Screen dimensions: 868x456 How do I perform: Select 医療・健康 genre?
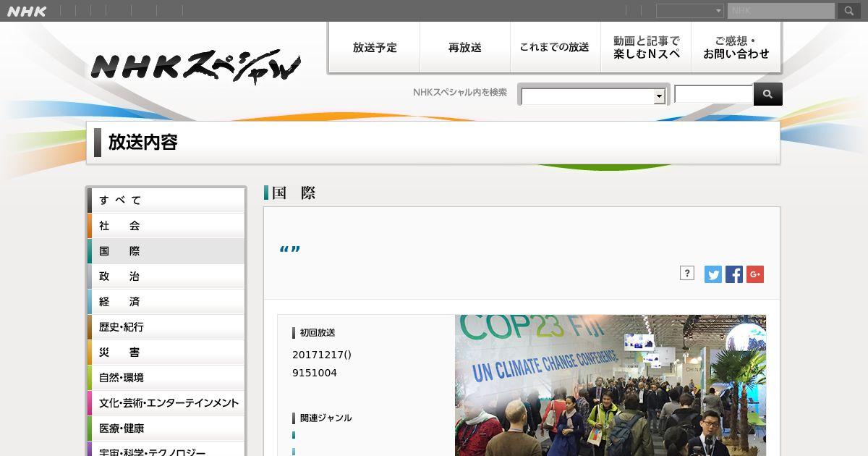click(x=166, y=428)
